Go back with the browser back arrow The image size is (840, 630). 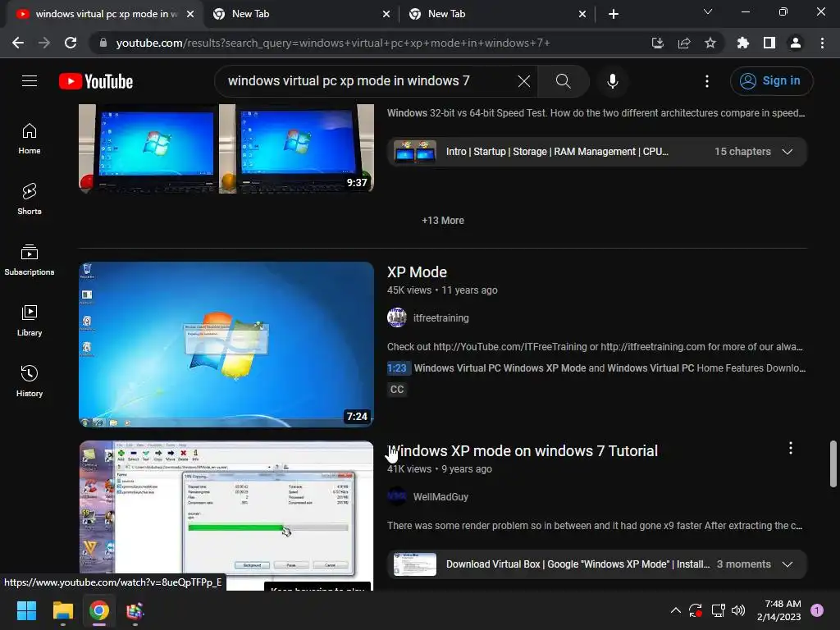click(18, 43)
